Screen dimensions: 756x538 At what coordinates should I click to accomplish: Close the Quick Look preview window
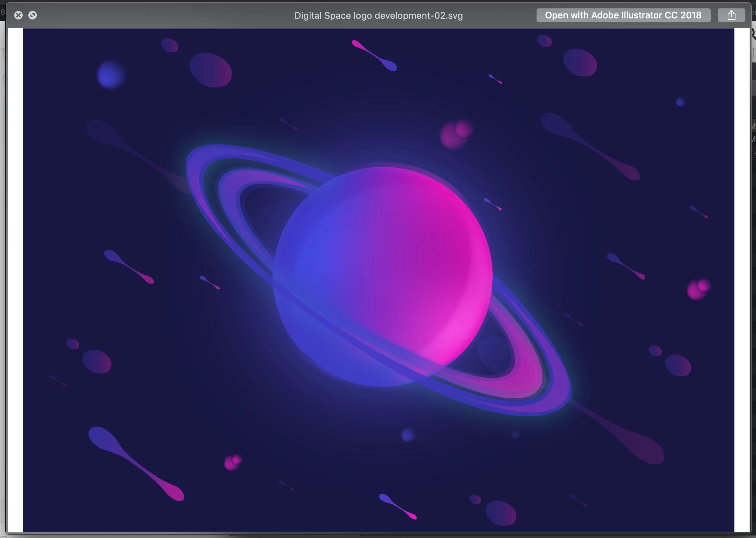pos(18,15)
